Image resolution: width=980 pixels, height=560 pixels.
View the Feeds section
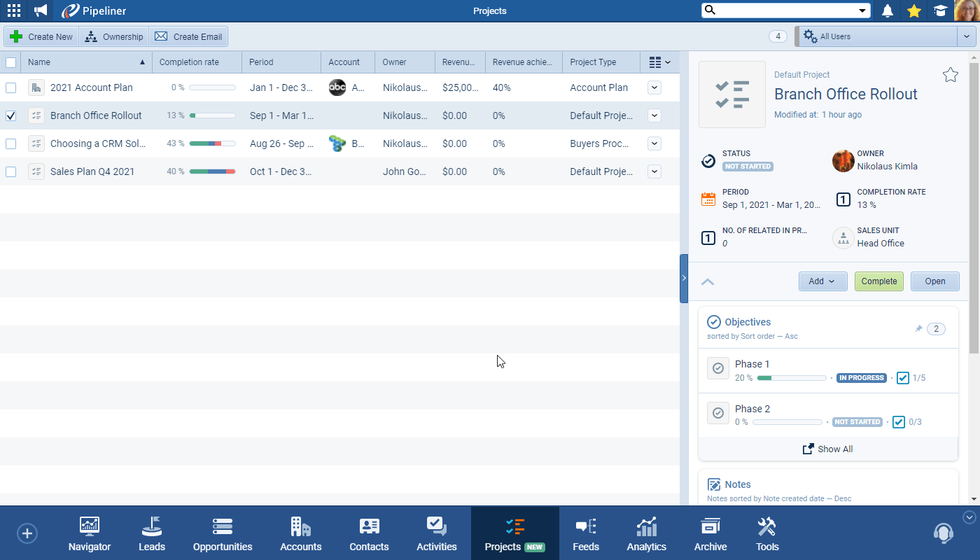(x=586, y=533)
